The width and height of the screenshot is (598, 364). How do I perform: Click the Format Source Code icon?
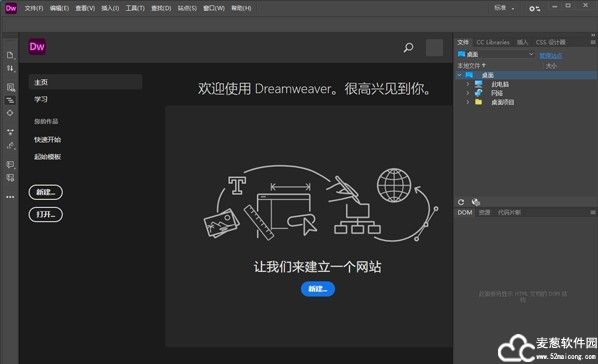tap(10, 145)
